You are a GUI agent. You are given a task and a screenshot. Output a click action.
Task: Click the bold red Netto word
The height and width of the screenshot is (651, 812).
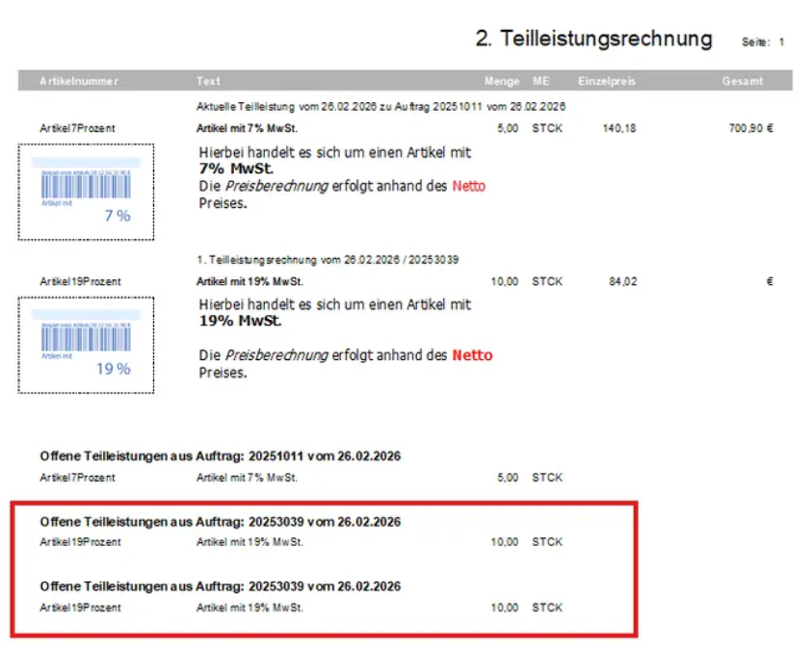click(472, 355)
